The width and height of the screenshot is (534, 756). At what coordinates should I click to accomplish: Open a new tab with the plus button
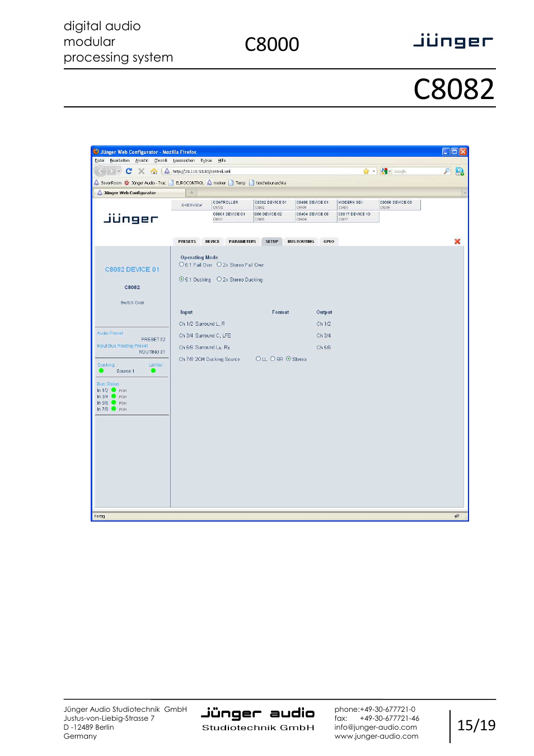coord(191,192)
